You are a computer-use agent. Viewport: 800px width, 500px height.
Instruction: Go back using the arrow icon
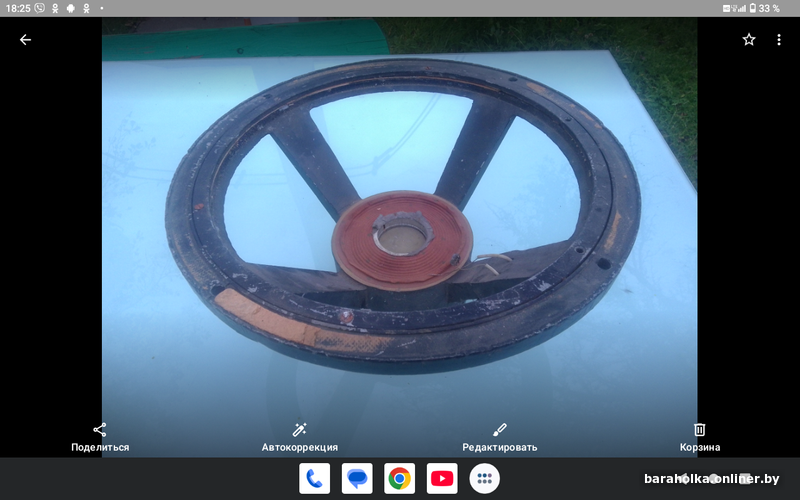[25, 40]
